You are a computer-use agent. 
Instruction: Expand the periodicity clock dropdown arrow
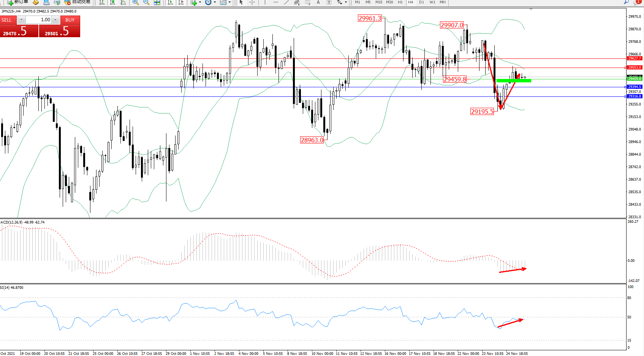215,2
